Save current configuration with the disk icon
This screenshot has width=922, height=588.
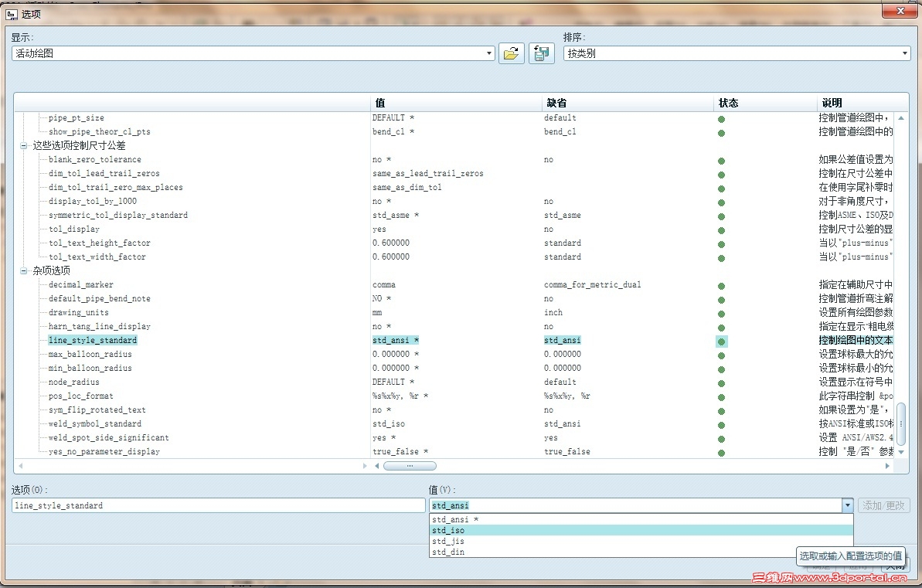tap(541, 53)
